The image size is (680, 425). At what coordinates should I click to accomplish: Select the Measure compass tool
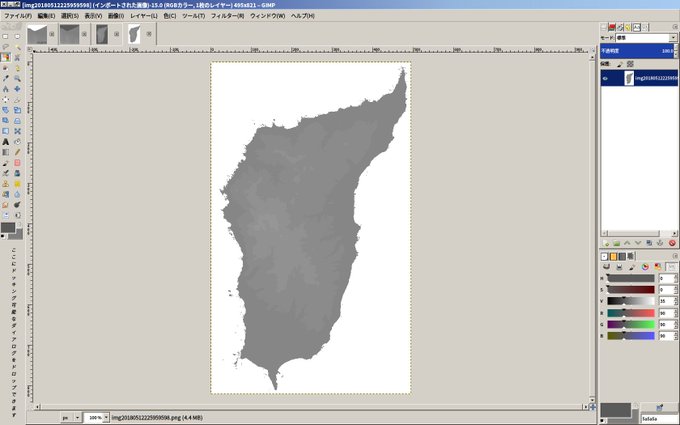[x=6, y=89]
